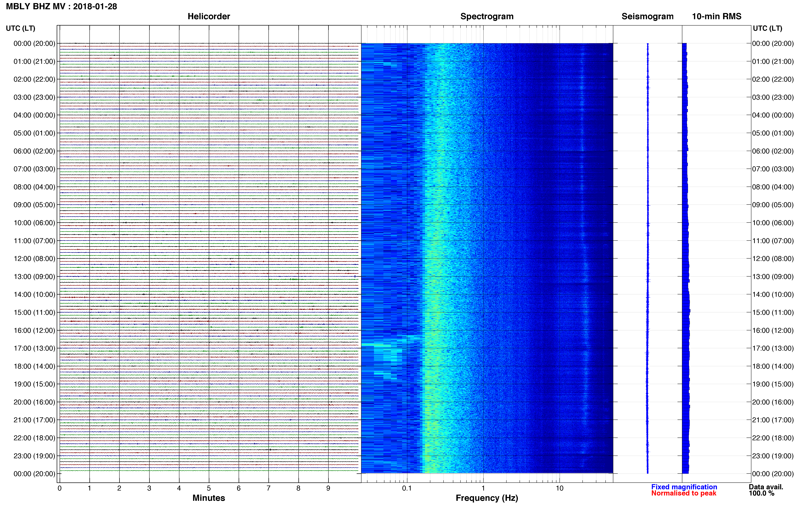Click minute tick '0' on helicorder axis

pyautogui.click(x=59, y=488)
